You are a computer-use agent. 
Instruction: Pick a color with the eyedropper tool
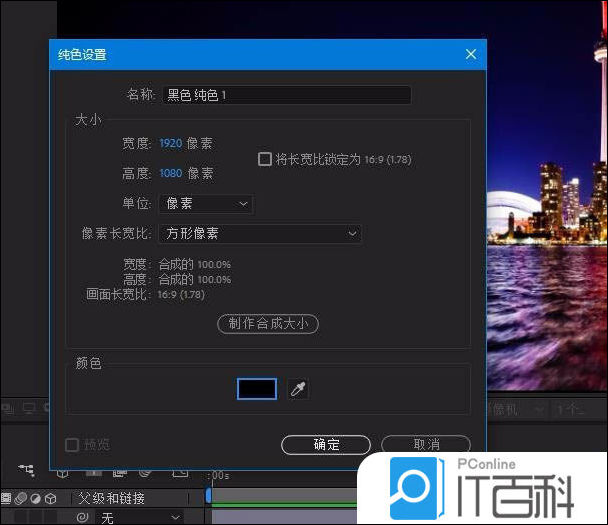297,389
